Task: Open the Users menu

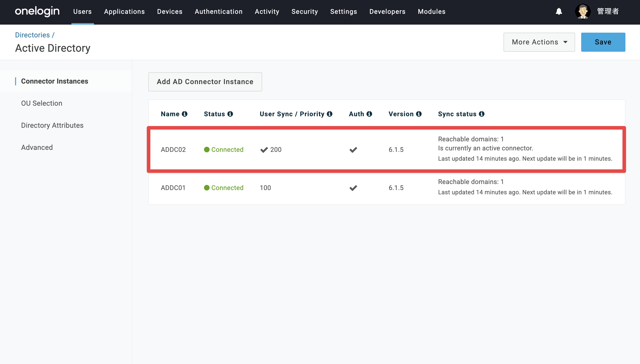Action: click(82, 12)
